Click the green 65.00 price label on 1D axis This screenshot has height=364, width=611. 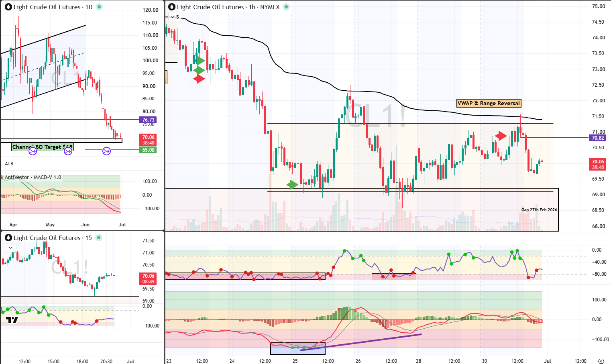[148, 150]
